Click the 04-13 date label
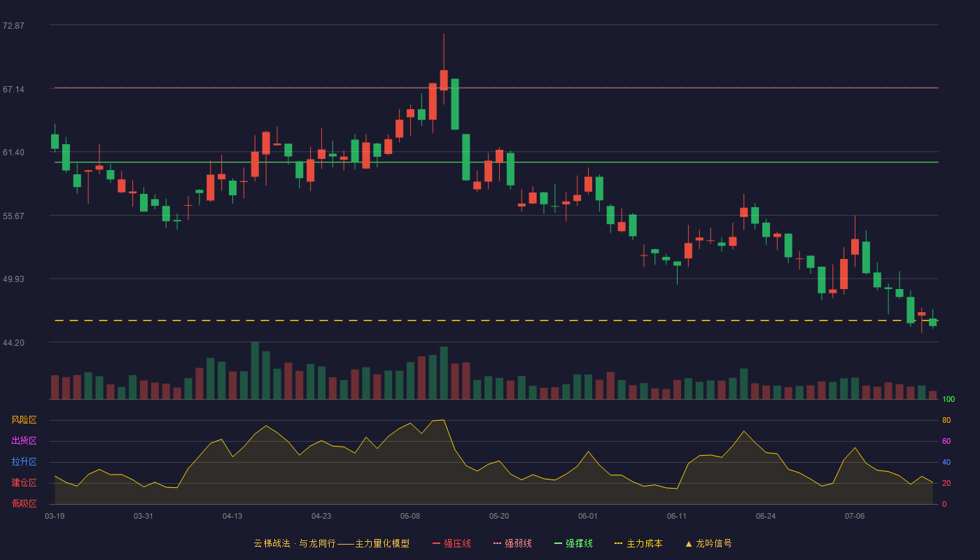The height and width of the screenshot is (560, 980). coord(232,516)
